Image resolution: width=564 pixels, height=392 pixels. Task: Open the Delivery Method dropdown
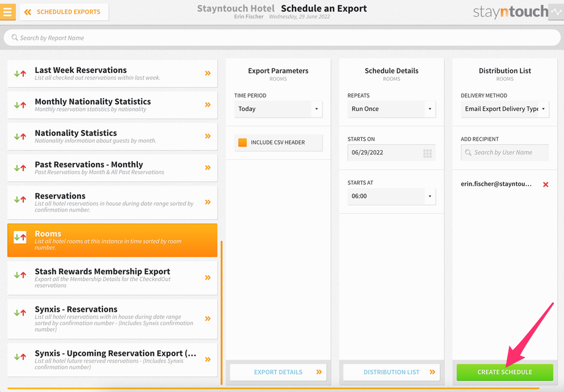(505, 109)
